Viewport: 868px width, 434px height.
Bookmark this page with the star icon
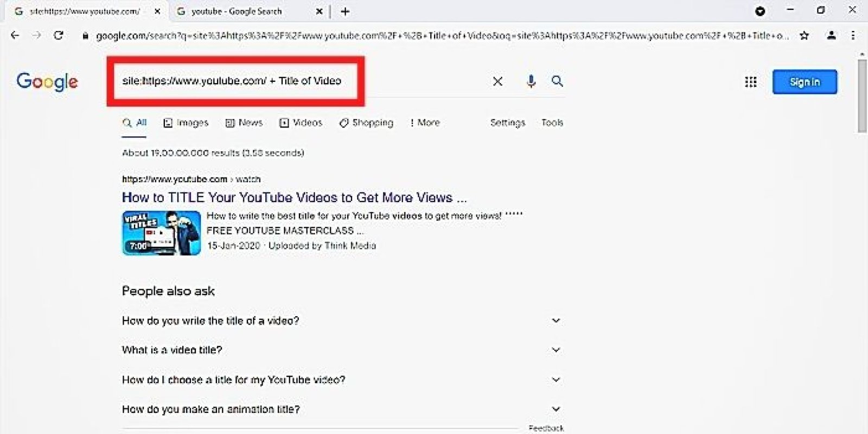point(804,35)
